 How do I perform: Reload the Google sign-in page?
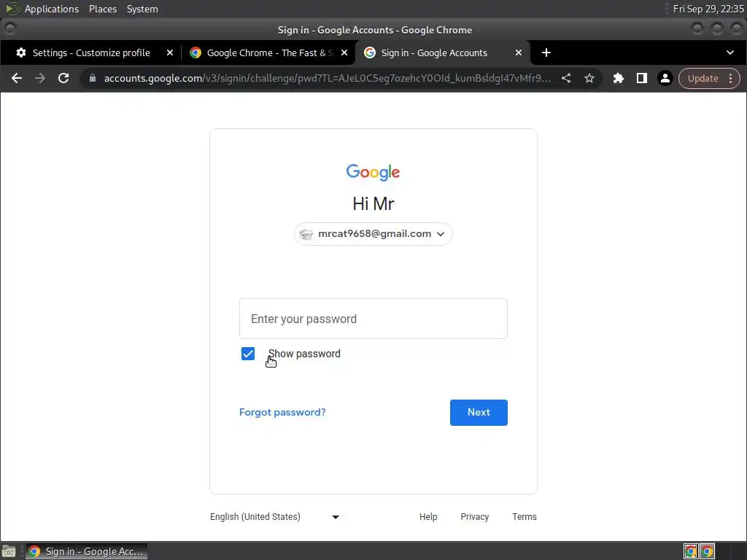[63, 78]
